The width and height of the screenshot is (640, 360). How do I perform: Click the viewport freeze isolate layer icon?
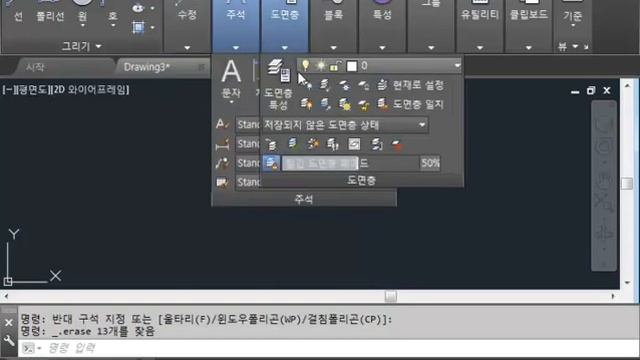click(354, 144)
